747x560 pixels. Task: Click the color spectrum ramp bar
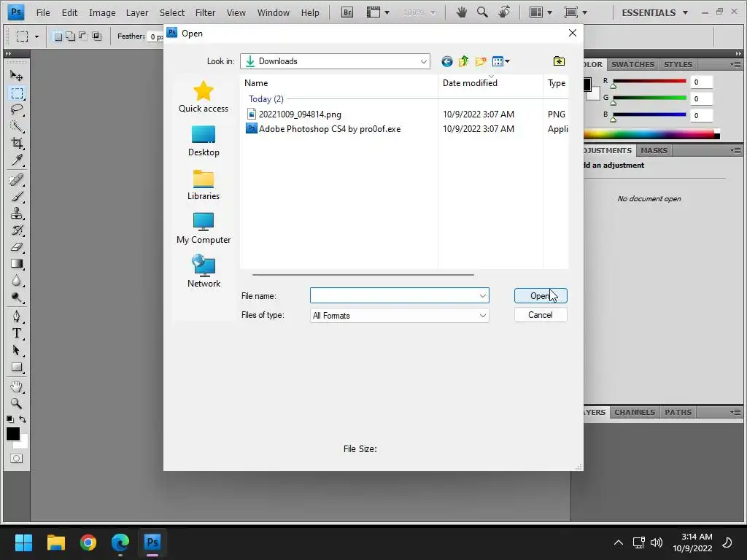coord(651,135)
